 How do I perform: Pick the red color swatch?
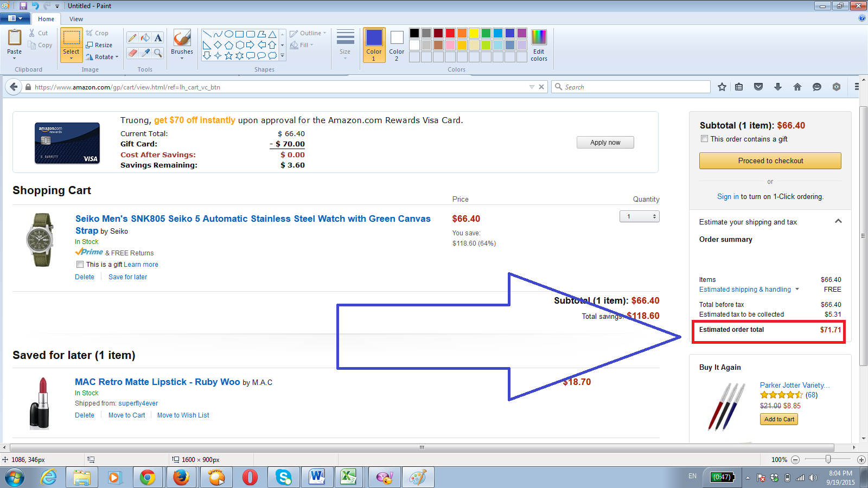pos(450,33)
